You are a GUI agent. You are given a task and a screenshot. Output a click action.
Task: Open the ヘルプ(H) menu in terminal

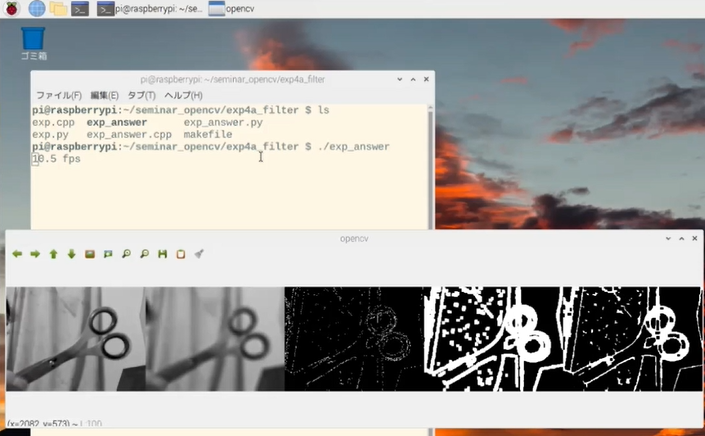(x=183, y=95)
